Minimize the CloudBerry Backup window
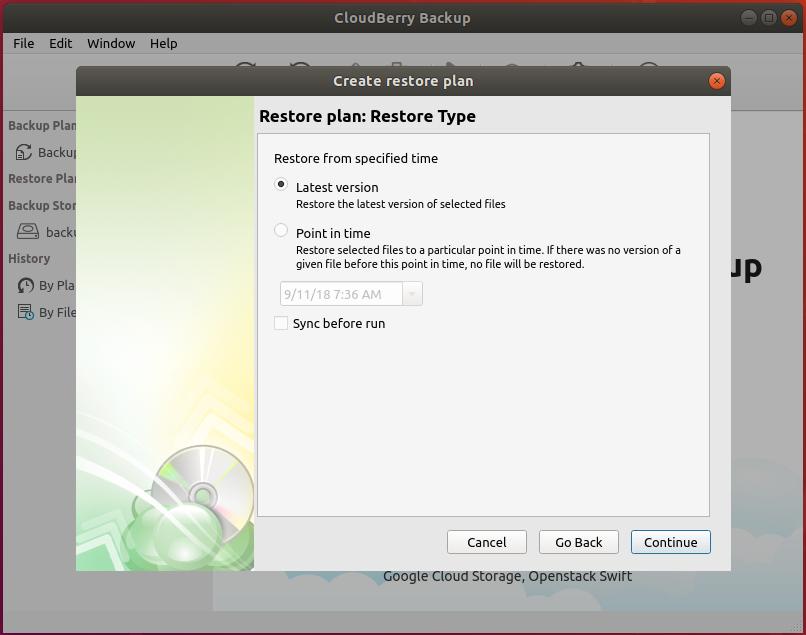This screenshot has height=635, width=806. coord(748,18)
